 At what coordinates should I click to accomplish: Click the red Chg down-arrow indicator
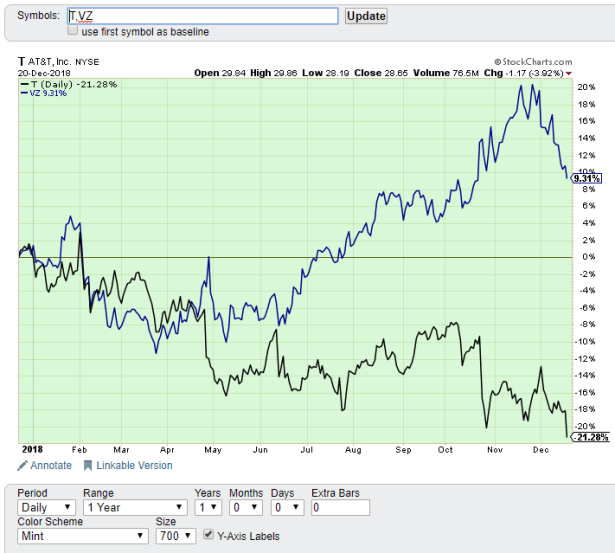pos(569,73)
